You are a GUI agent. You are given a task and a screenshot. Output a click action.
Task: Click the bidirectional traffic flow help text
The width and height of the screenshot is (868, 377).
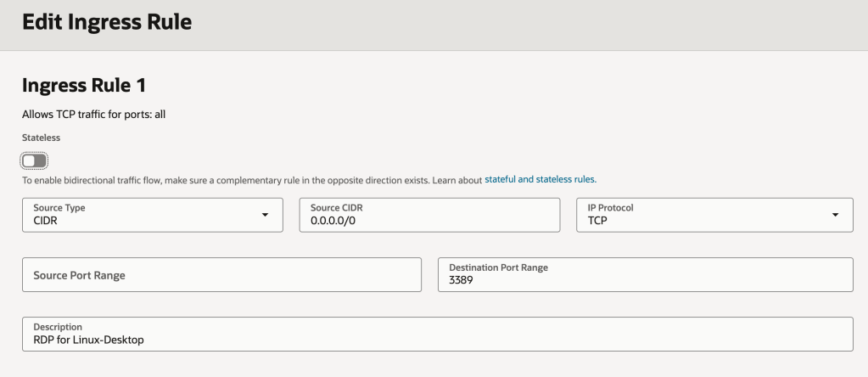tap(246, 180)
